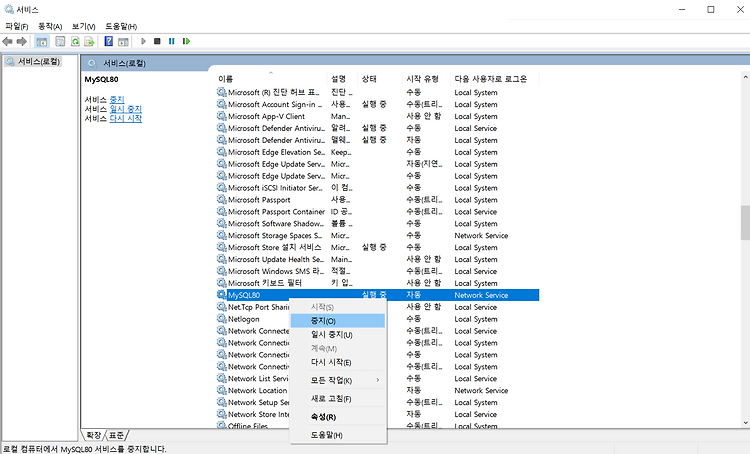The width and height of the screenshot is (750, 454).
Task: Click the Pause Service toolbar icon
Action: (x=171, y=42)
